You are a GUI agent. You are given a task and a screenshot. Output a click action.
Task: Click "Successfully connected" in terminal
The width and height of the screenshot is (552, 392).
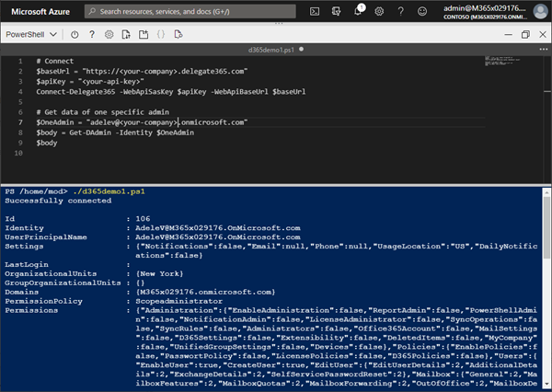click(58, 201)
